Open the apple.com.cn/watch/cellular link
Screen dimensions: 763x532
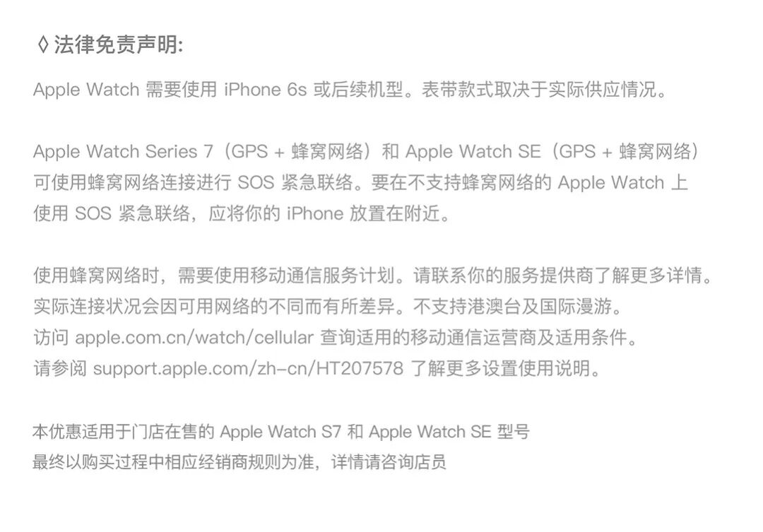tap(194, 337)
